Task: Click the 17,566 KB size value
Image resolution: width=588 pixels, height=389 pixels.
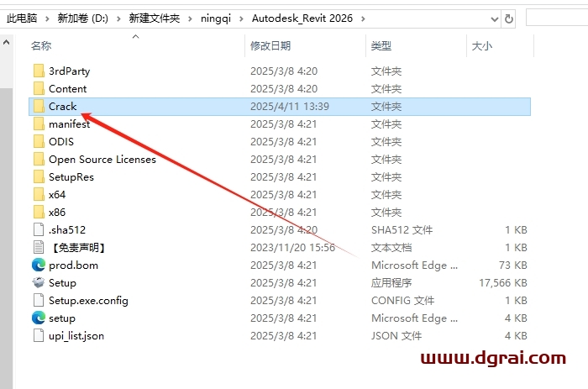Action: (503, 283)
